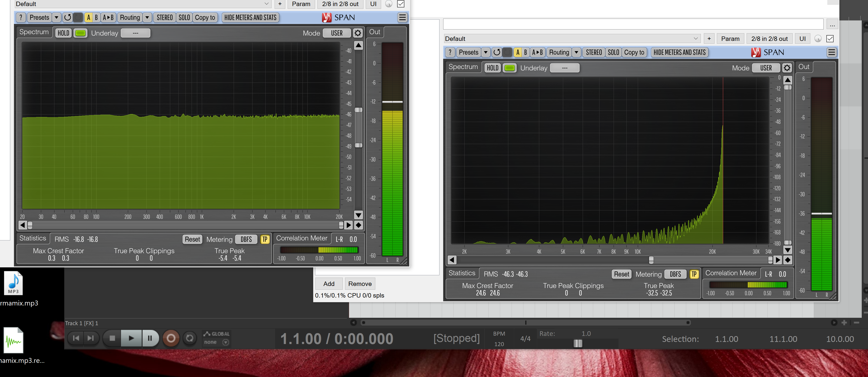Open hamburger menu in right SPAN window
This screenshot has height=377, width=868.
coord(831,52)
